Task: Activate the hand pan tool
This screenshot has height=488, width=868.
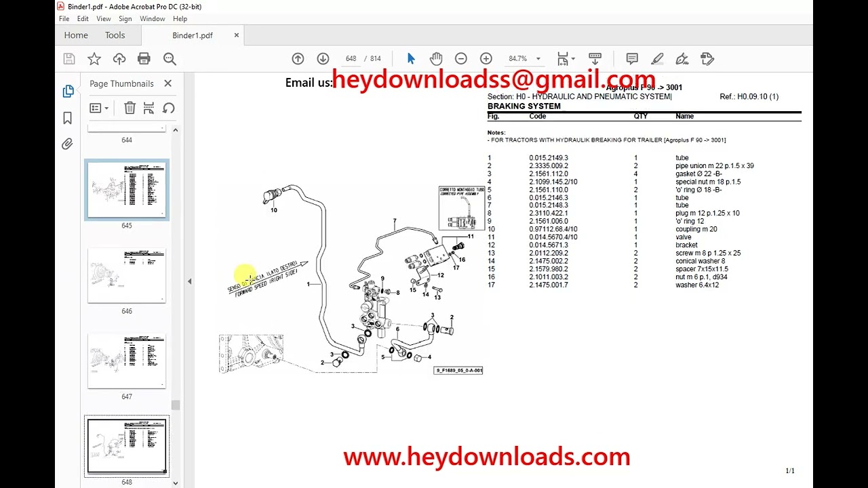Action: click(x=436, y=59)
